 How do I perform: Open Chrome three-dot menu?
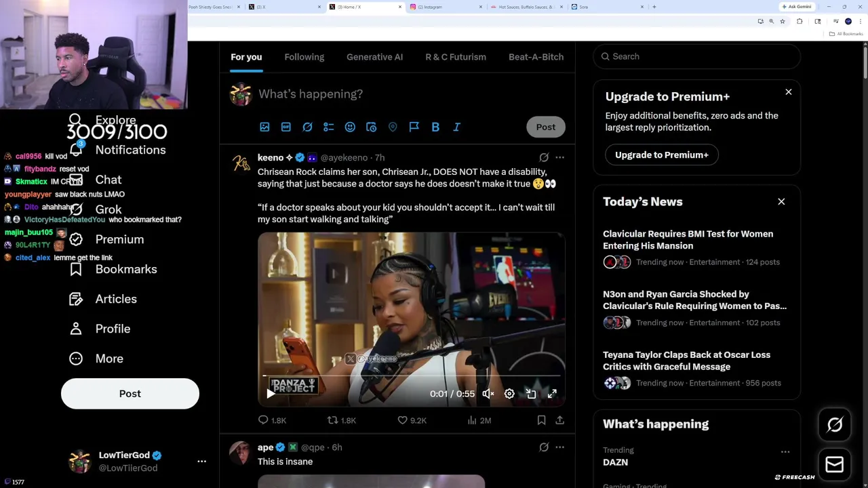[x=861, y=21]
